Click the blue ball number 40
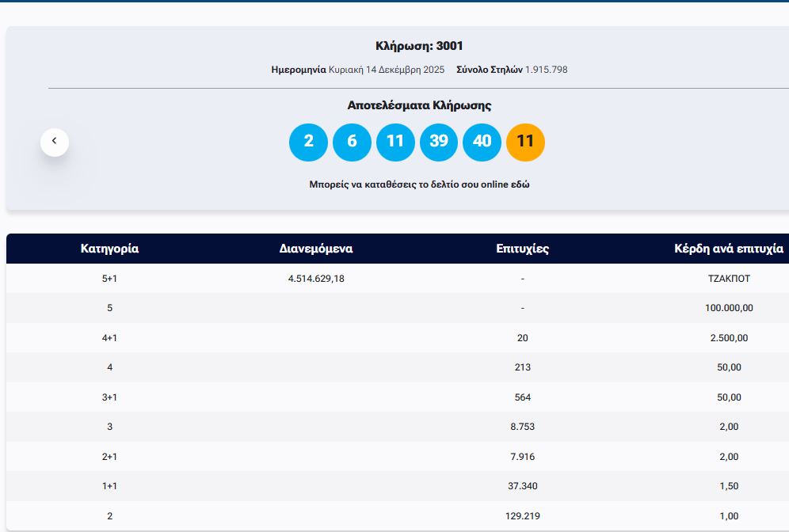 (482, 142)
